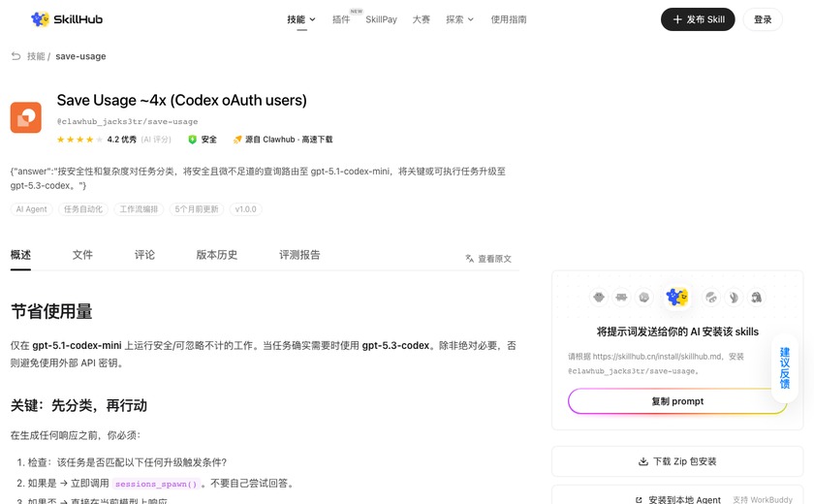Click the 技能 breadcrumb link
Screen dimensions: 814x504
tap(36, 56)
